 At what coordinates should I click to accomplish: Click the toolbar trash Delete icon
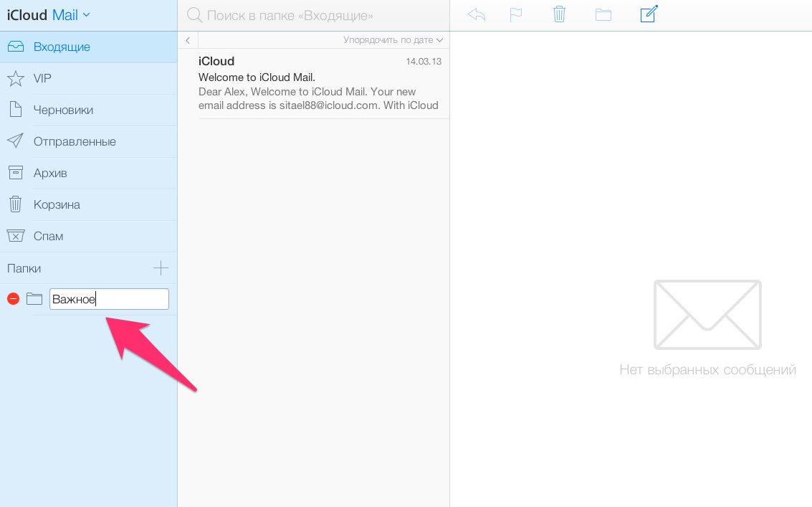(x=559, y=14)
